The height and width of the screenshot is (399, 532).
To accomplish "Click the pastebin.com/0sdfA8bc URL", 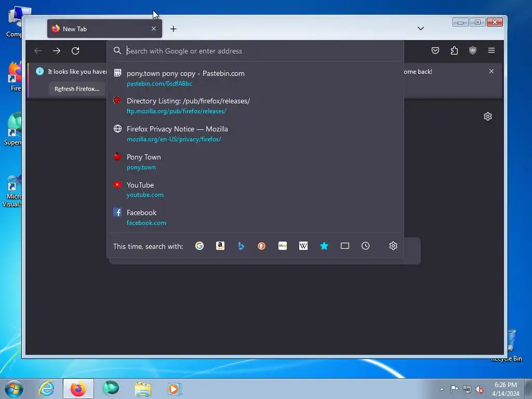I will pyautogui.click(x=159, y=84).
